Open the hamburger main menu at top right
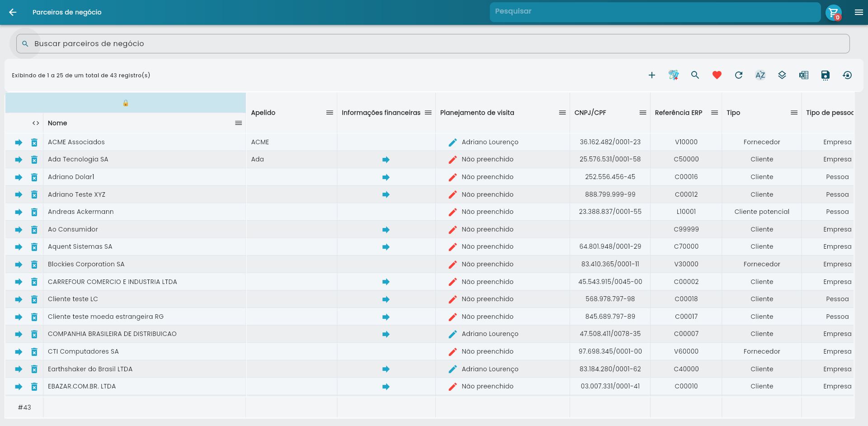The image size is (868, 426). click(859, 13)
